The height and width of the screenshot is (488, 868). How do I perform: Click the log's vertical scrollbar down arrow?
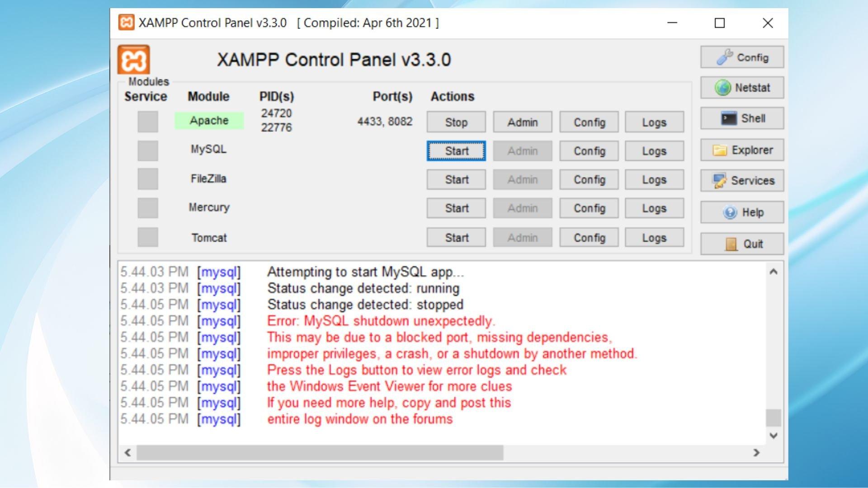point(774,436)
